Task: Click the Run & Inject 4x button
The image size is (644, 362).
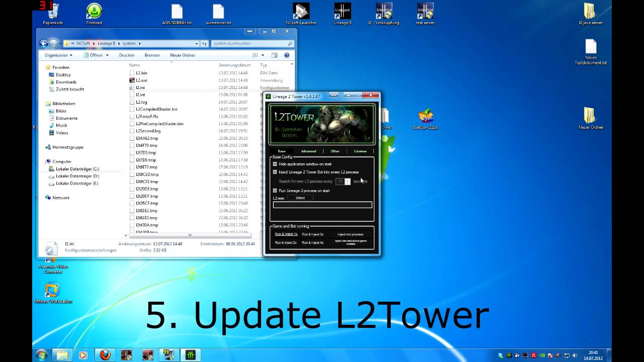Action: pyautogui.click(x=313, y=242)
